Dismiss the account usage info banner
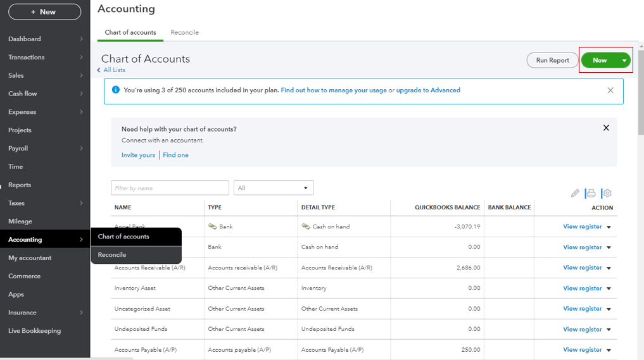 pyautogui.click(x=610, y=90)
